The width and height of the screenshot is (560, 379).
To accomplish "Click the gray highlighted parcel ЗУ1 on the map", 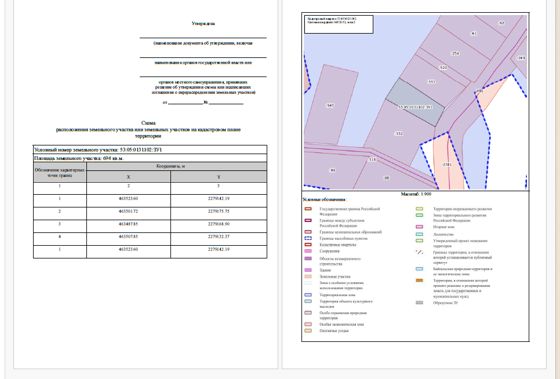I will (x=415, y=103).
